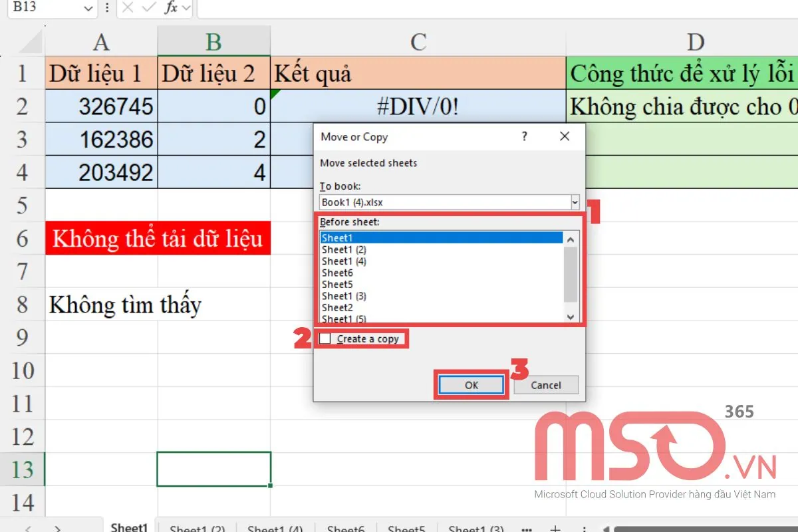Viewport: 798px width, 532px height.
Task: Close the Move or Copy dialog
Action: pos(565,136)
